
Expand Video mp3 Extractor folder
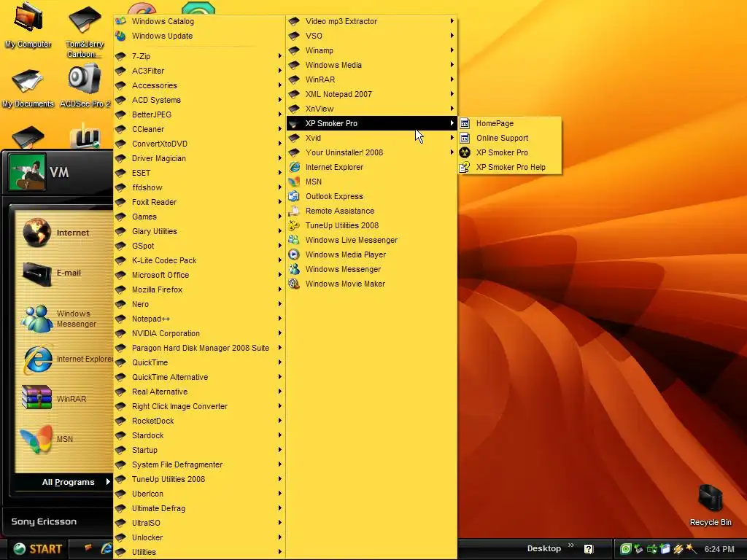click(371, 21)
